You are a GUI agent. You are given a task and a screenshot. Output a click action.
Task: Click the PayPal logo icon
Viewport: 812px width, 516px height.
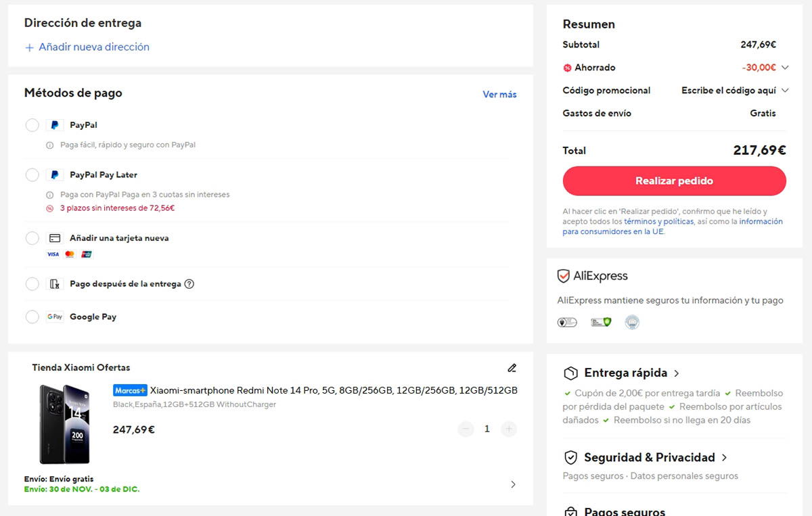tap(54, 125)
